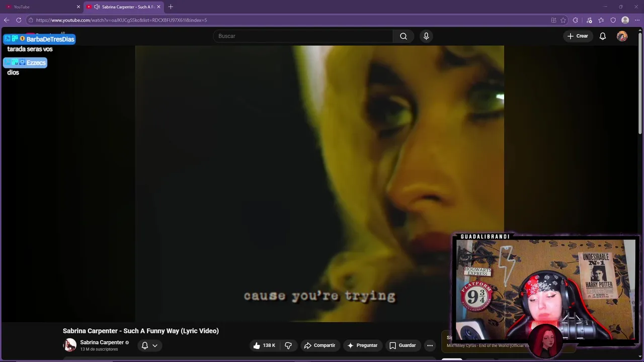644x362 pixels.
Task: Open the Crear menu button
Action: click(x=578, y=36)
